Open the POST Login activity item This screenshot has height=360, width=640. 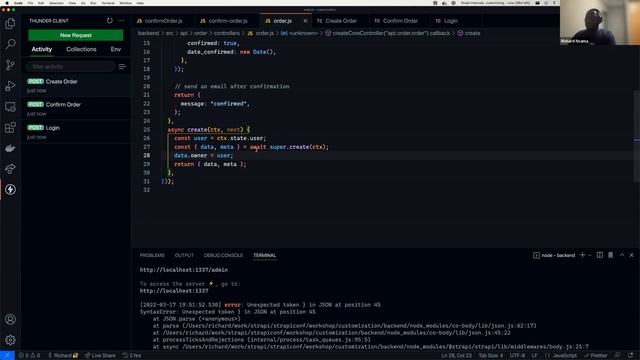coord(76,132)
